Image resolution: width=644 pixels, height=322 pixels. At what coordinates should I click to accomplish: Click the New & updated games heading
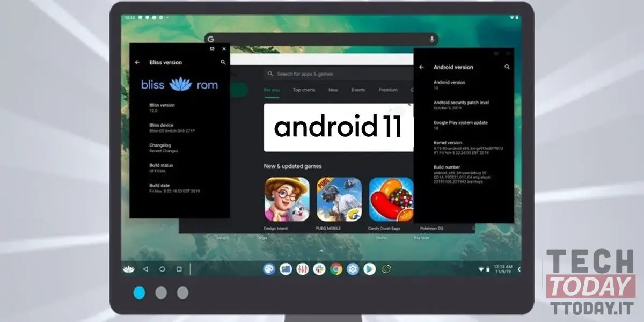point(292,166)
